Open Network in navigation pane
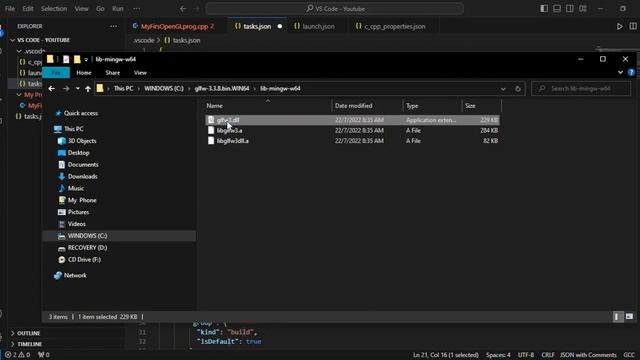This screenshot has height=360, width=640. tap(70, 276)
